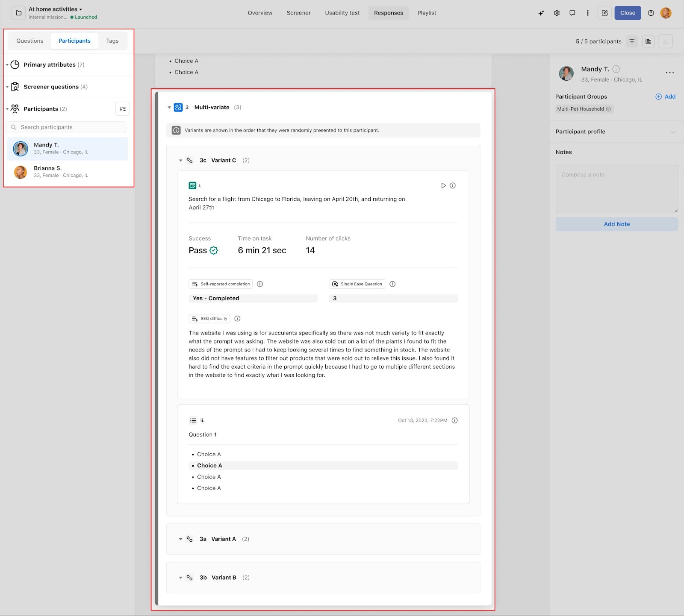Remove the Multi-Pet Household group tag
Viewport: 684px width, 616px height.
(x=608, y=109)
